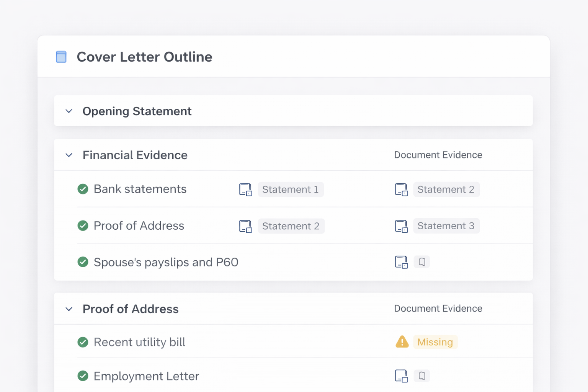Click the document icon on Spouse's payslips row
This screenshot has width=588, height=392.
point(401,262)
